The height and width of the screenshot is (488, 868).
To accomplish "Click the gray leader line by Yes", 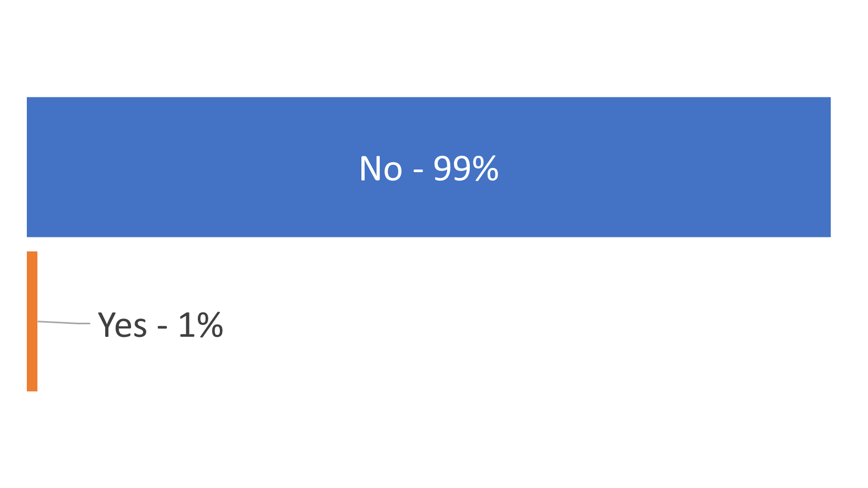I will [64, 322].
